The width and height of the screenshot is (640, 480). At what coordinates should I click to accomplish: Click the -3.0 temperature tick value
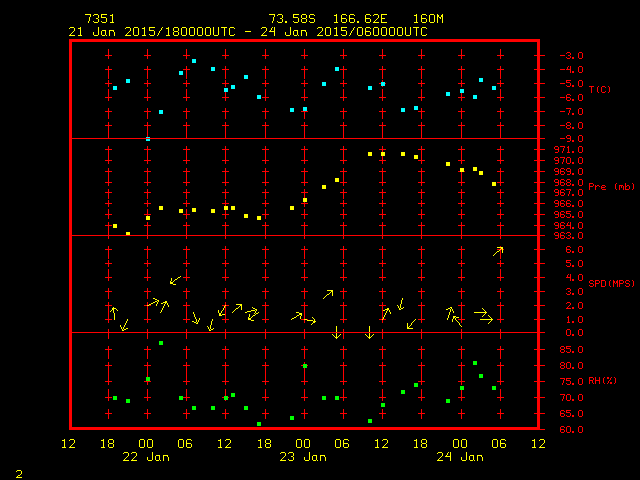pos(571,56)
